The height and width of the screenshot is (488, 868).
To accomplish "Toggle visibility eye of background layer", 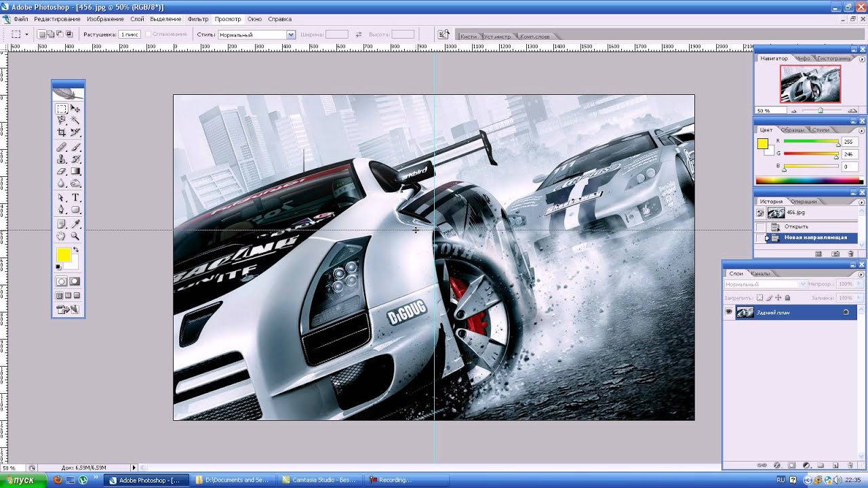I will tap(729, 312).
